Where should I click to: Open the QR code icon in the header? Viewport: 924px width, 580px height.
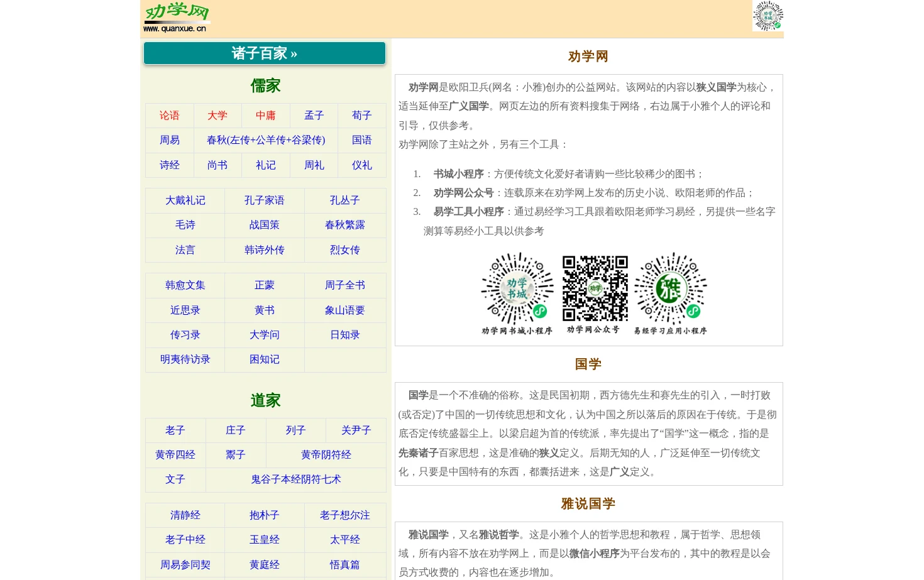coord(767,16)
